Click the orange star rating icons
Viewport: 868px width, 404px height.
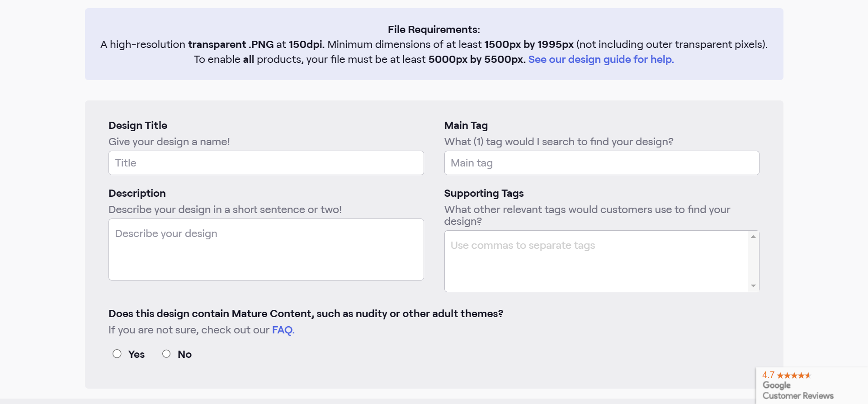point(794,375)
